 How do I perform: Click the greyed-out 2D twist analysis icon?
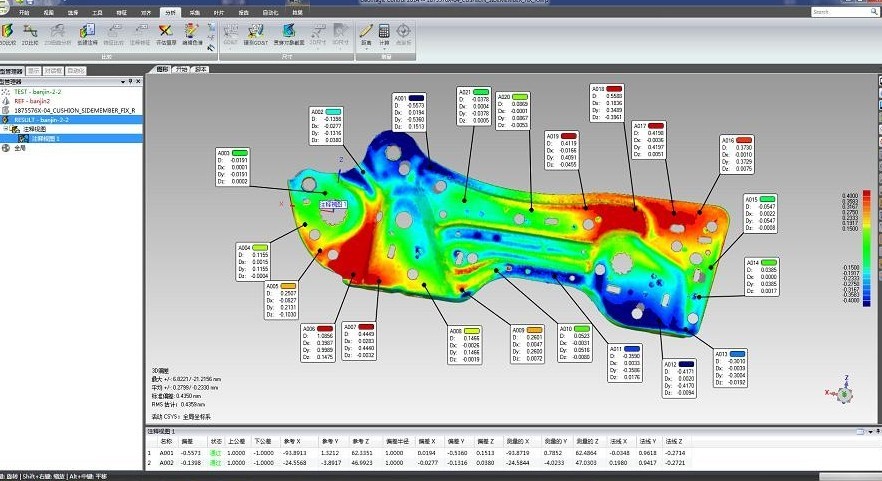(58, 33)
